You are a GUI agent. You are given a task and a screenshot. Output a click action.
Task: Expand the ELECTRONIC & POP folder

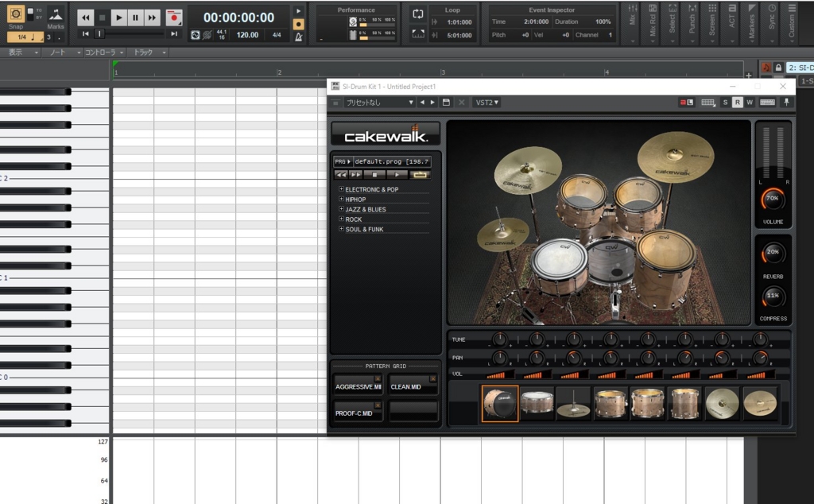point(341,189)
